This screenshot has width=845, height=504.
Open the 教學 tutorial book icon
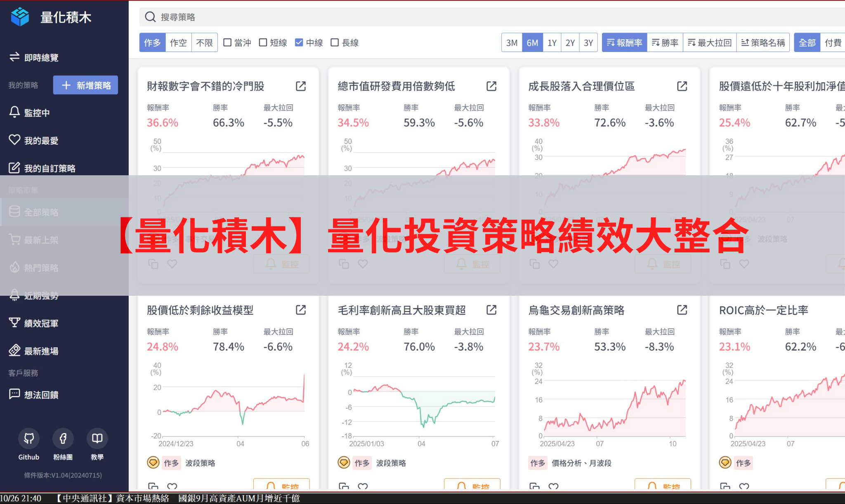(x=97, y=438)
